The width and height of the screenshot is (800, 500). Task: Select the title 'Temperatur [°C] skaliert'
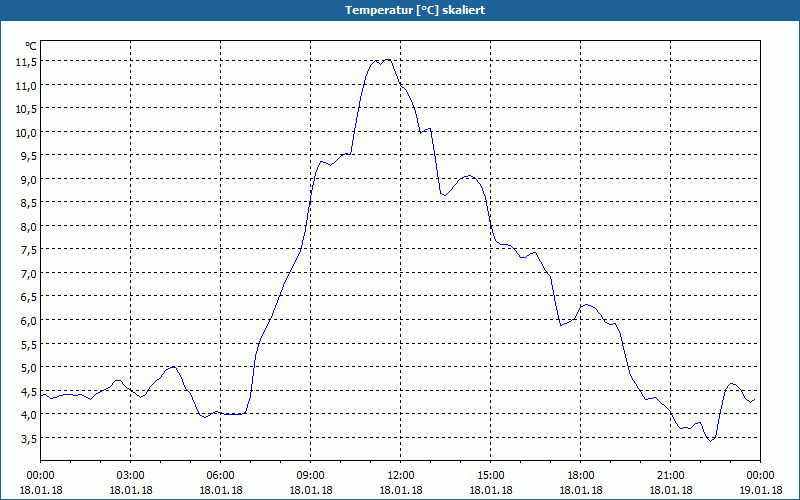[x=415, y=10]
